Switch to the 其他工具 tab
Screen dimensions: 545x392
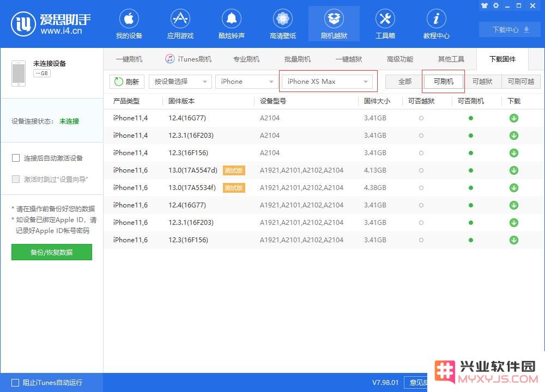click(451, 59)
